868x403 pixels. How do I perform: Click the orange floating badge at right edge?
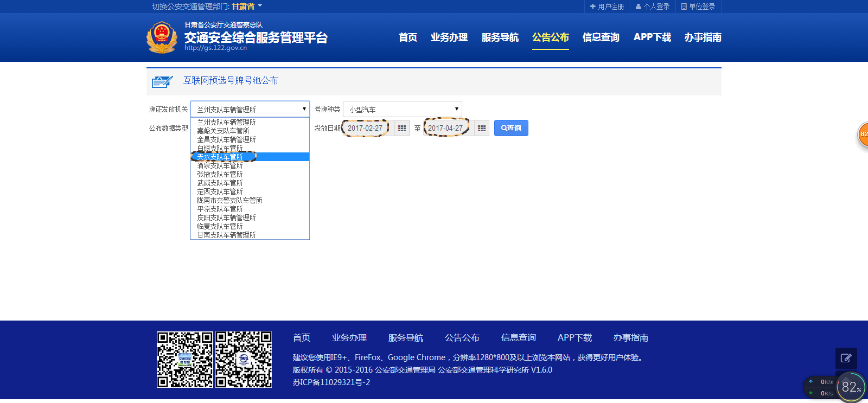click(863, 134)
